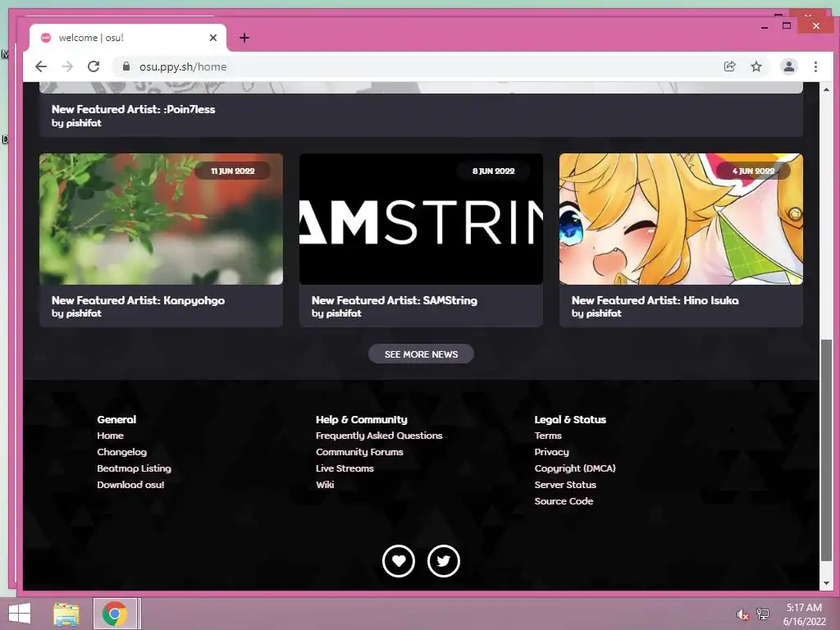Open Live Streams link

[x=345, y=468]
